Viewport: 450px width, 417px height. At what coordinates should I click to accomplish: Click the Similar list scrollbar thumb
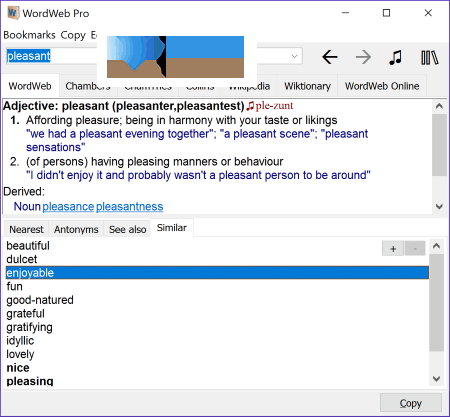436,303
